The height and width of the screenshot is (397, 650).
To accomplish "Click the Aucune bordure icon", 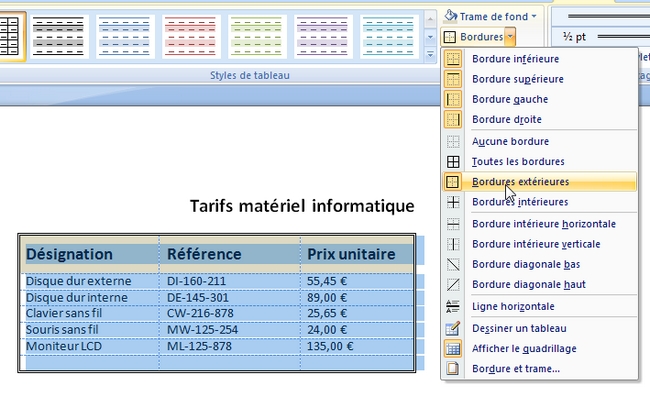I will (453, 141).
